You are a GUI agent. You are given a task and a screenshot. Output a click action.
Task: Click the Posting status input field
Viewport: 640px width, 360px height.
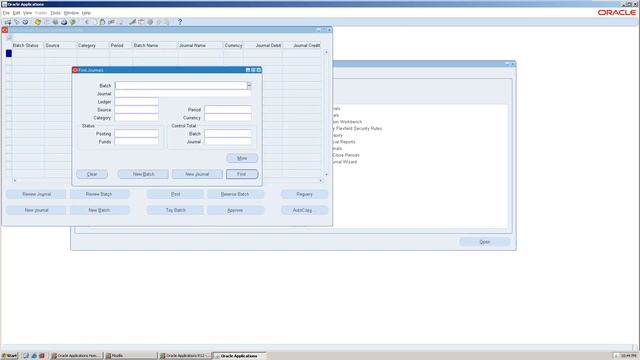(137, 133)
